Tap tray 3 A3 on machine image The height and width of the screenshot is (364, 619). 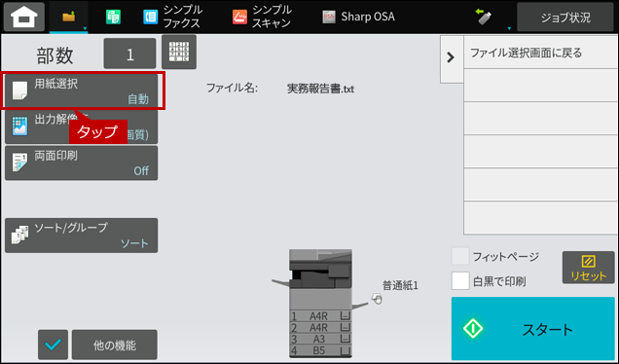[320, 339]
